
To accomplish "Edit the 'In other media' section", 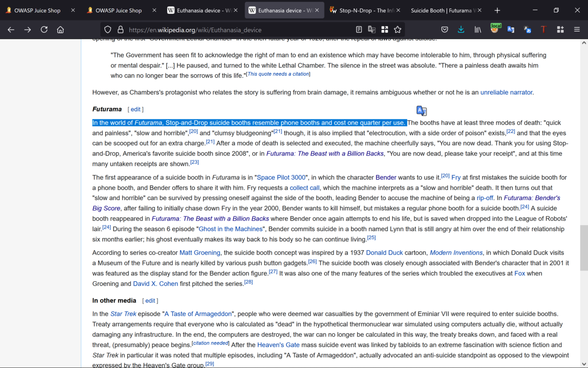I will 150,301.
